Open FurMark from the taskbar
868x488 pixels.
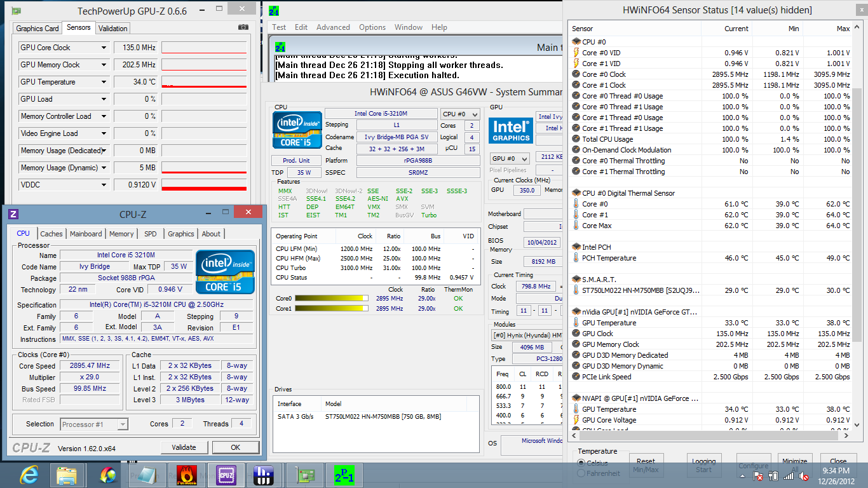[186, 475]
